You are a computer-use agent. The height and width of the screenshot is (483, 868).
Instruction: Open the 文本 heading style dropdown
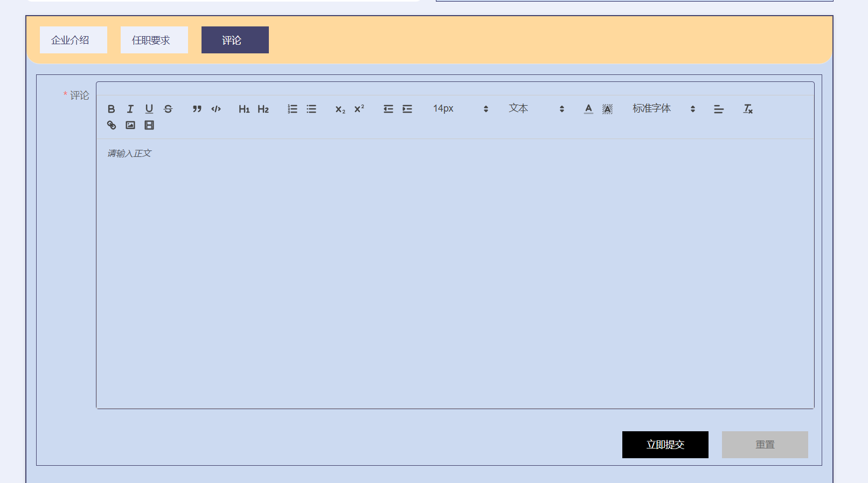click(536, 109)
